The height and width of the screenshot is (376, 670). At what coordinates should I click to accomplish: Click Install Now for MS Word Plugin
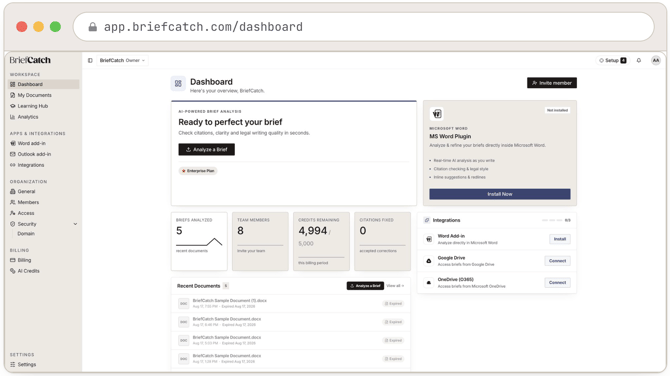tap(500, 194)
